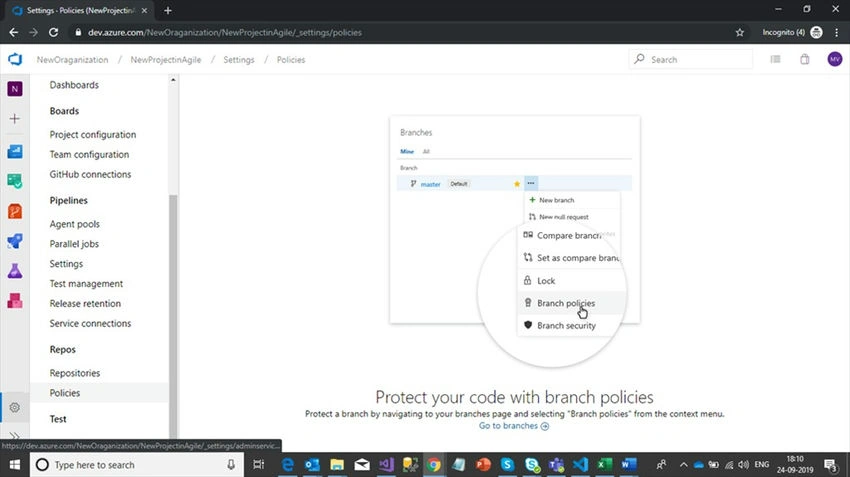850x477 pixels.
Task: Click the browser forward arrow
Action: [34, 33]
